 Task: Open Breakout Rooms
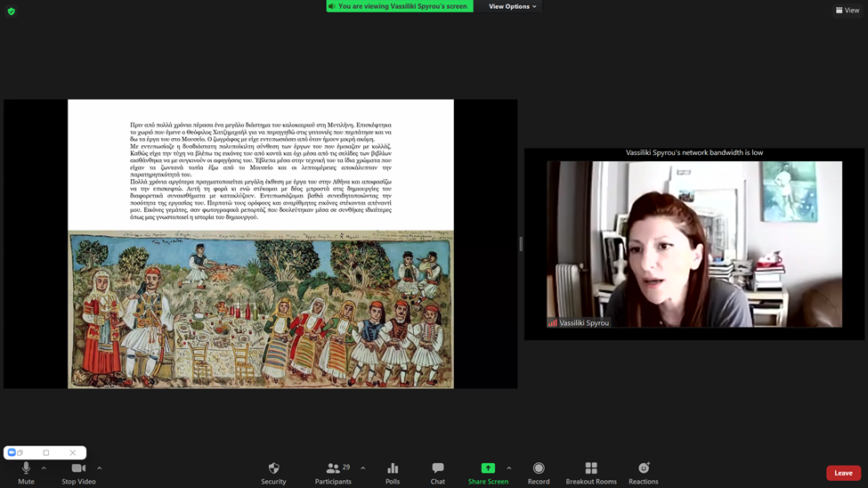point(591,474)
